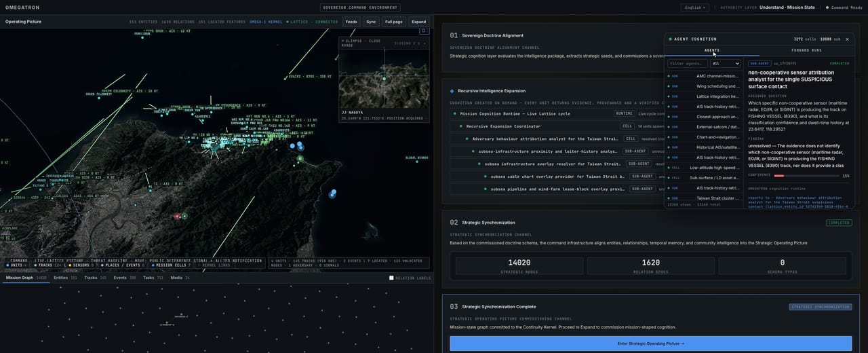Switch to the Forward Runs tab
868x353 pixels.
tap(806, 50)
